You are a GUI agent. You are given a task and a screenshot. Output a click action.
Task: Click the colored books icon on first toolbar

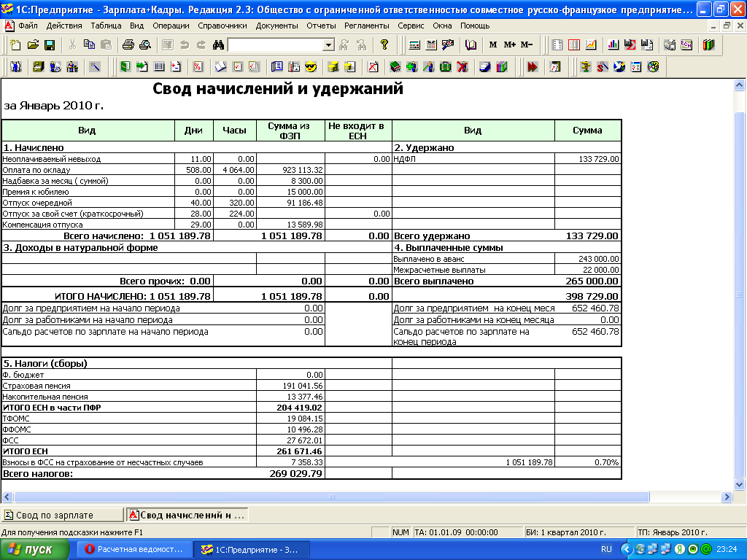(x=709, y=44)
